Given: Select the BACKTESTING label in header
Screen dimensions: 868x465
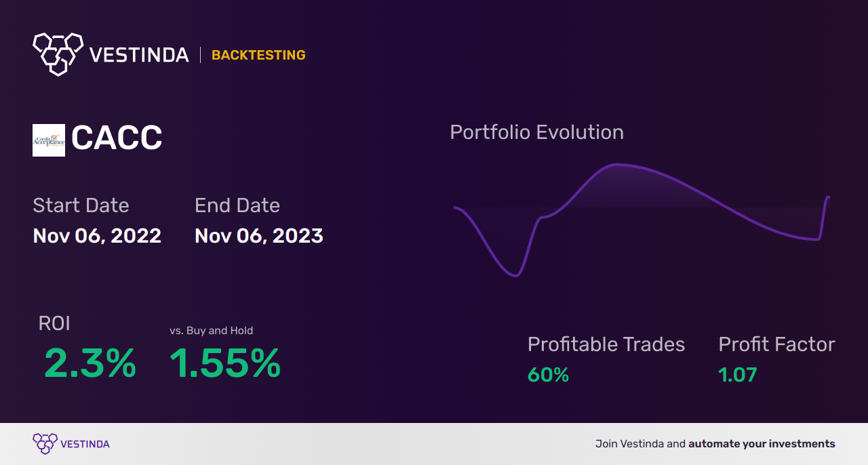Looking at the screenshot, I should coord(258,55).
